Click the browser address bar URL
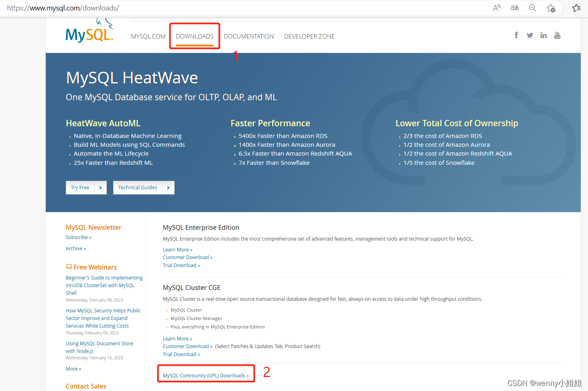The image size is (588, 391). (x=63, y=8)
